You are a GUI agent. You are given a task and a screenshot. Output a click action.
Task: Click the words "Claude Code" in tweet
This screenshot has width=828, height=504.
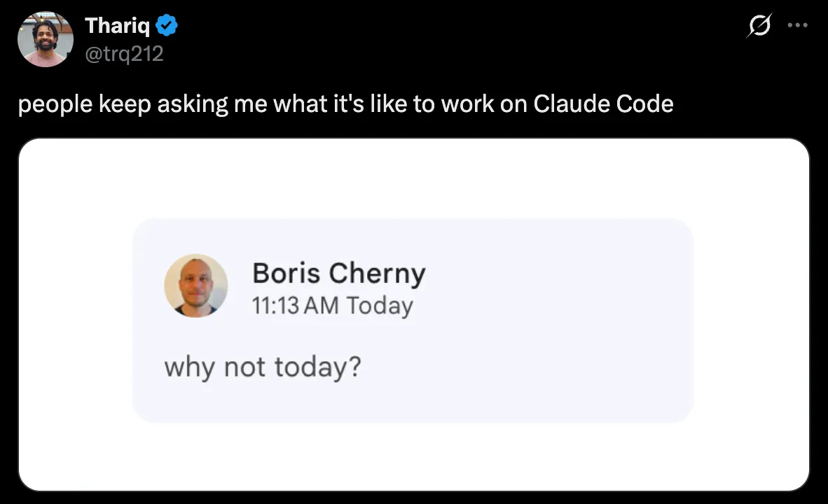click(603, 104)
